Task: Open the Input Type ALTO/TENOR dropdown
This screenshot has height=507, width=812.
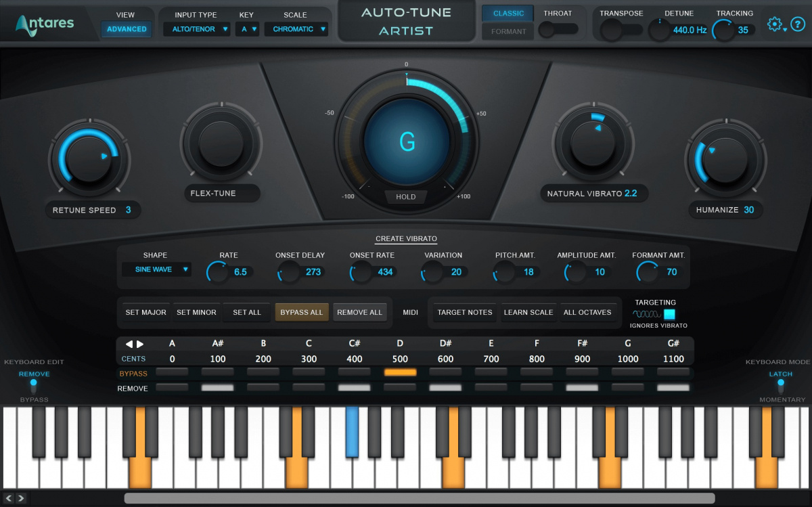Action: coord(196,29)
